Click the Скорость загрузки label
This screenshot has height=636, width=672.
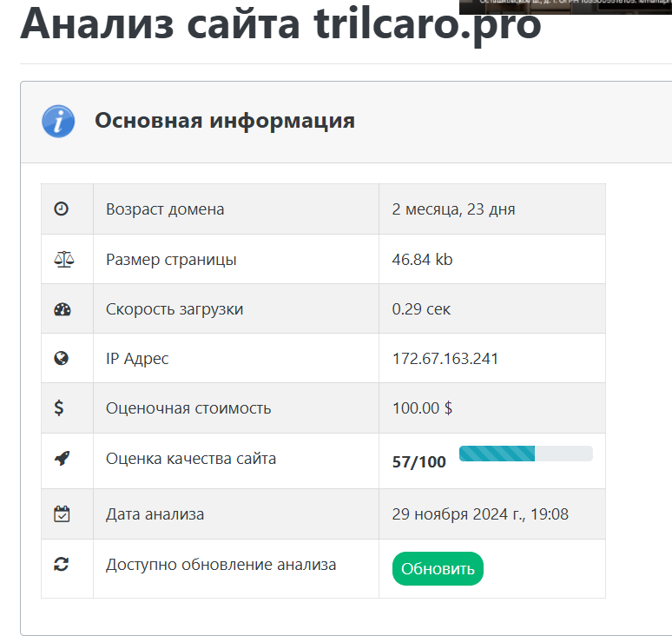[x=175, y=309]
